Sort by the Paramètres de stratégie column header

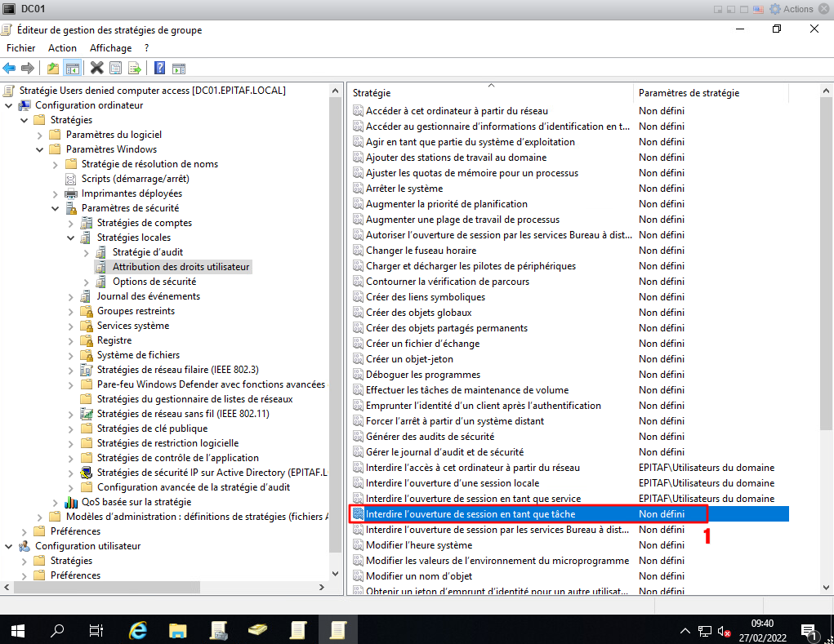pos(688,93)
